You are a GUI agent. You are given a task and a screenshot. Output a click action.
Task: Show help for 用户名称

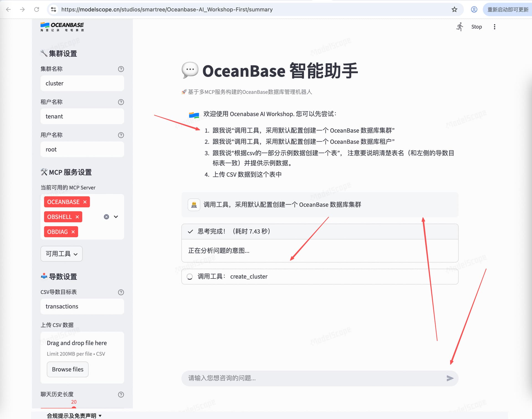click(121, 135)
